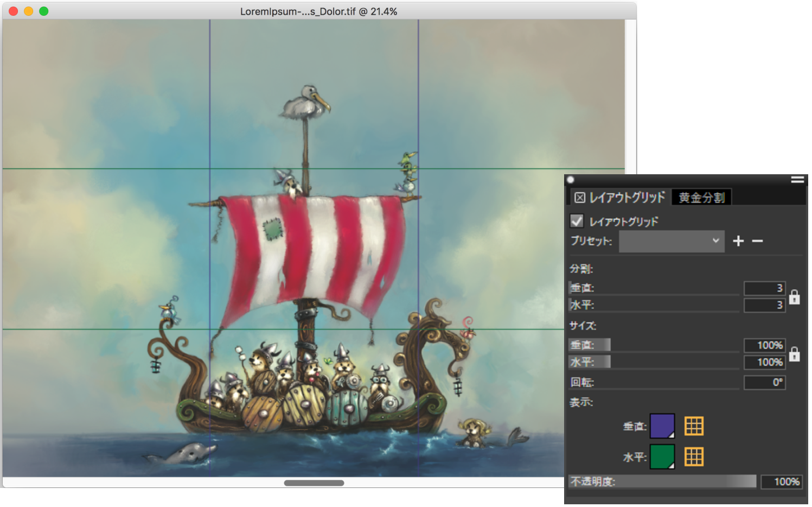Close the レイアウトグリッド panel using its X box
The width and height of the screenshot is (812, 507).
click(579, 198)
